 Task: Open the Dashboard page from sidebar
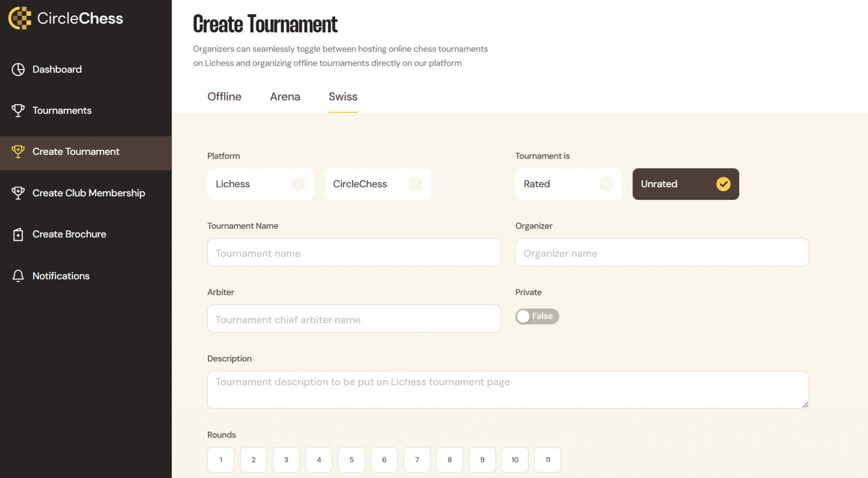coord(57,69)
